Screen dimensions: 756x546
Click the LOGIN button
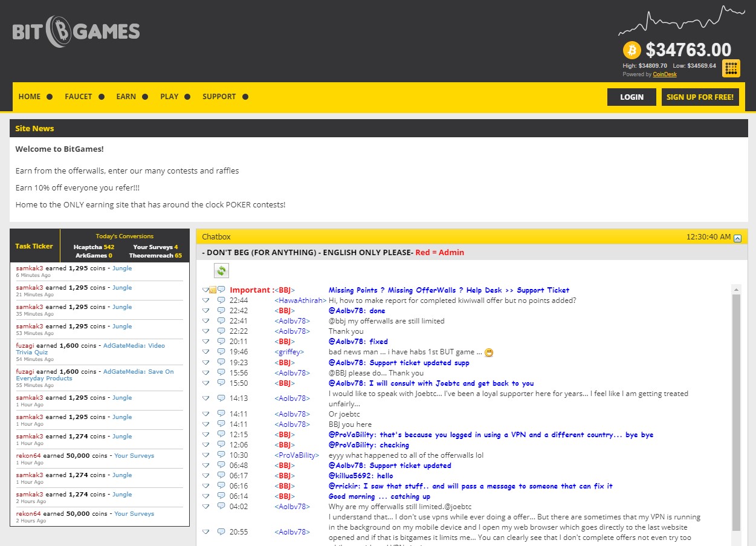click(x=632, y=97)
